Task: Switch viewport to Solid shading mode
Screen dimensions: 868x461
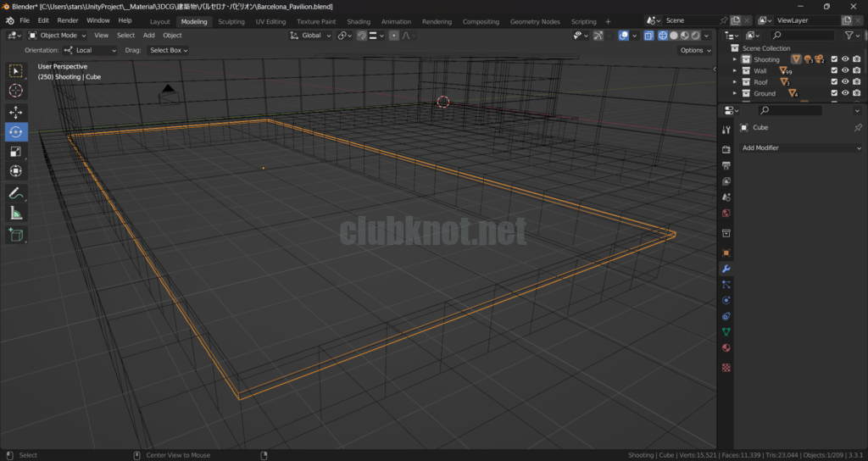Action: [673, 36]
